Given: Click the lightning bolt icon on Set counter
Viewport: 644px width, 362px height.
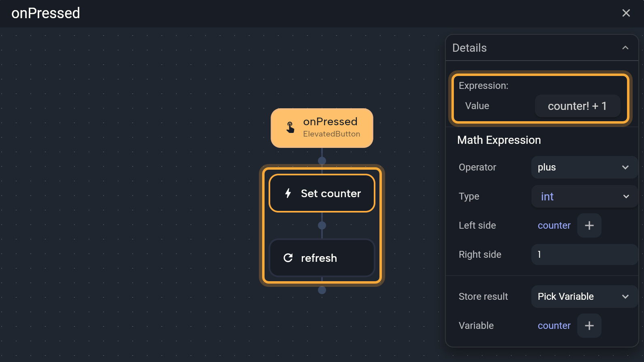Looking at the screenshot, I should pyautogui.click(x=288, y=193).
